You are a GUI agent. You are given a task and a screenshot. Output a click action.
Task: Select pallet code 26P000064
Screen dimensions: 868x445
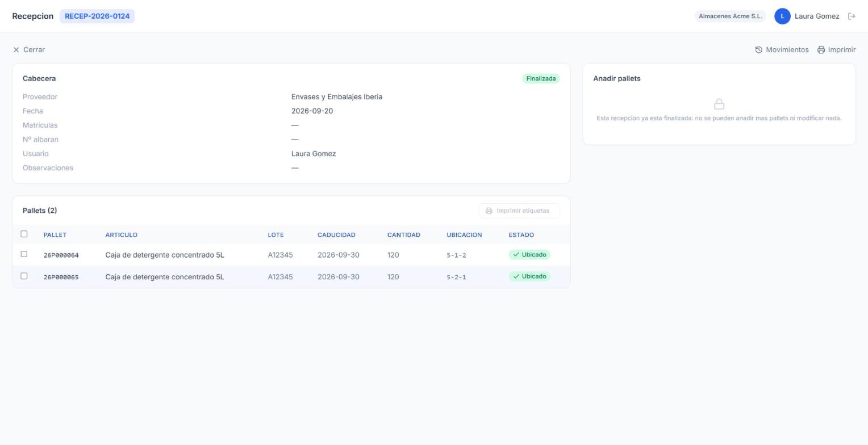61,255
